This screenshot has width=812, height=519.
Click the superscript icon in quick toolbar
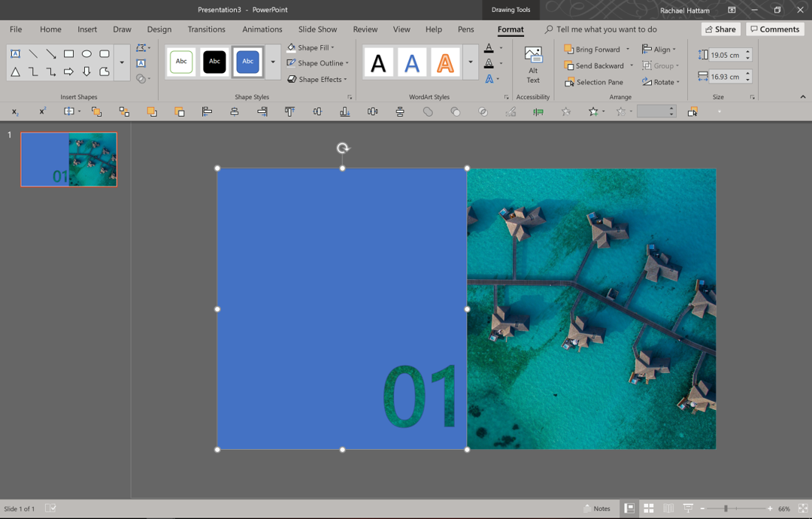(42, 111)
